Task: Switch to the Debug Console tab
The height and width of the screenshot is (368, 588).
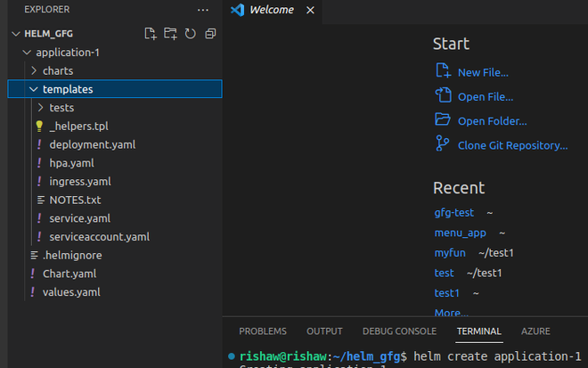Action: (x=400, y=331)
